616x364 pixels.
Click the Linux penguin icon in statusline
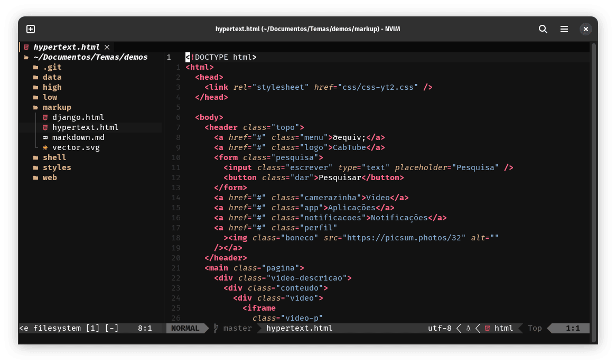[468, 328]
